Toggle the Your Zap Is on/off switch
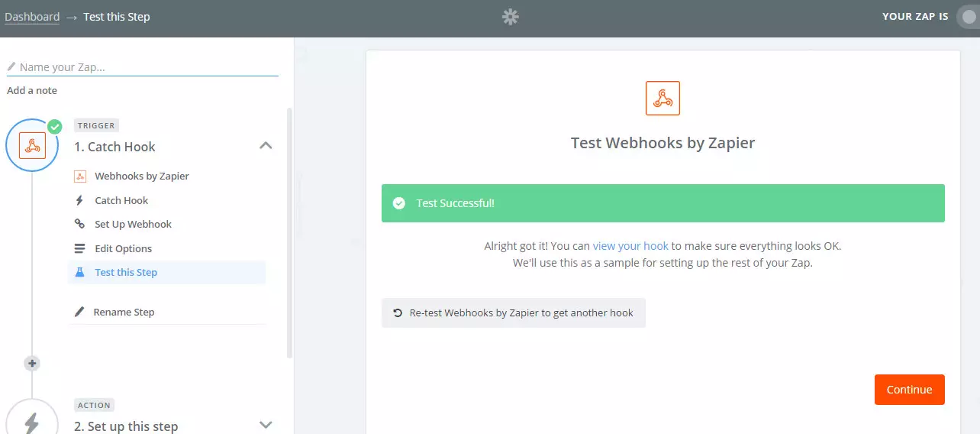 click(968, 17)
